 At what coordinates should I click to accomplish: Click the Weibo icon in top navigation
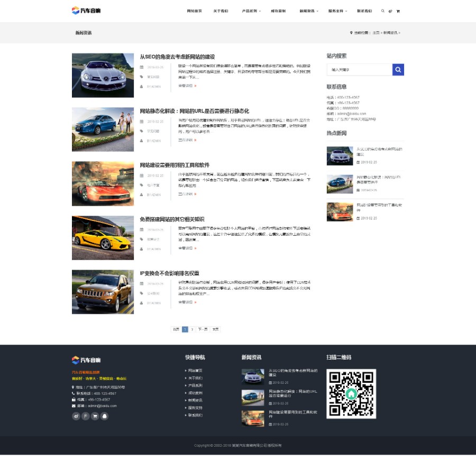pyautogui.click(x=390, y=11)
